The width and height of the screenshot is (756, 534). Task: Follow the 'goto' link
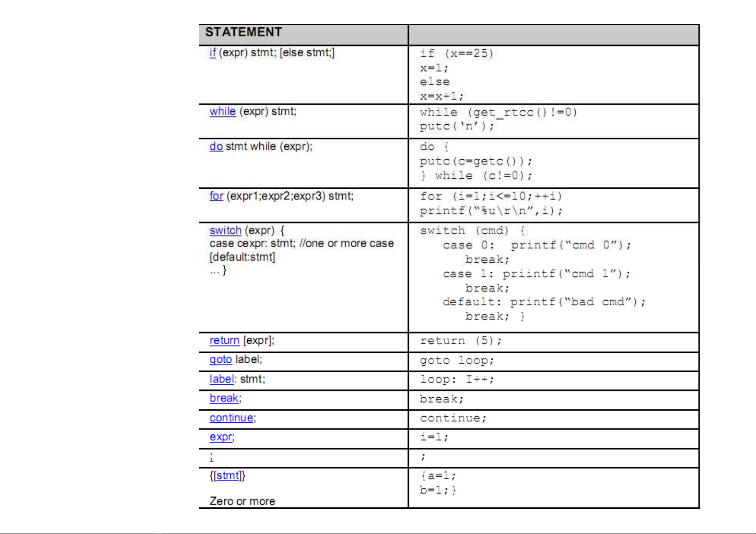[220, 360]
